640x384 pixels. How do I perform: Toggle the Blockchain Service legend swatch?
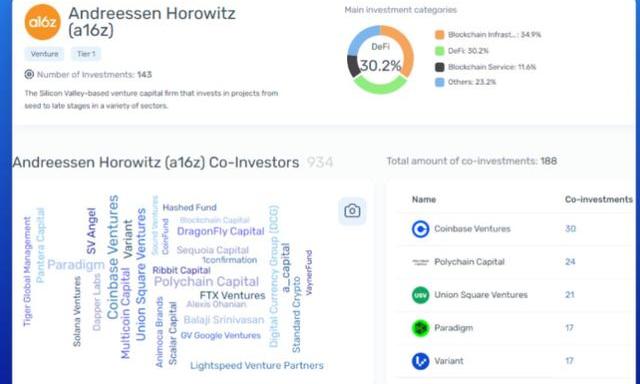(440, 67)
